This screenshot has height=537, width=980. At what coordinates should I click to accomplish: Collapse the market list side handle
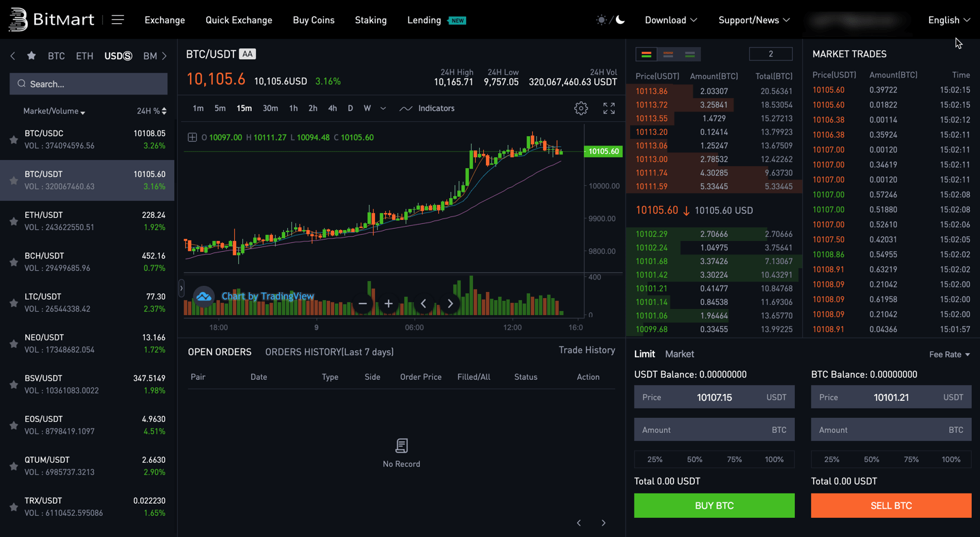pyautogui.click(x=181, y=289)
